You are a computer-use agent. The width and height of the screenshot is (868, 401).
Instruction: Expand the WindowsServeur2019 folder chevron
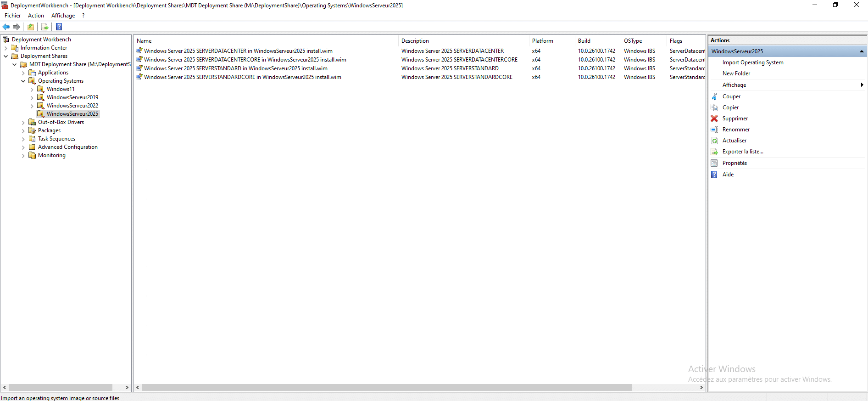32,97
